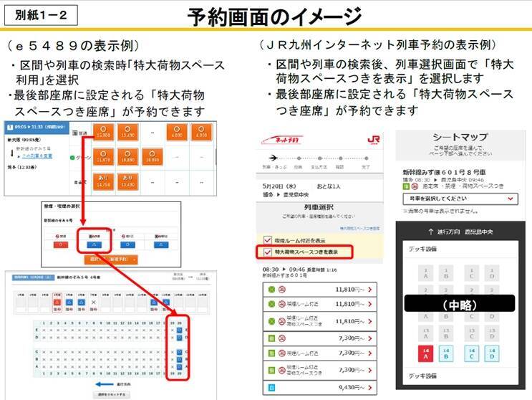Click the 新幹線みずほ601号8号車 heading

click(x=444, y=173)
